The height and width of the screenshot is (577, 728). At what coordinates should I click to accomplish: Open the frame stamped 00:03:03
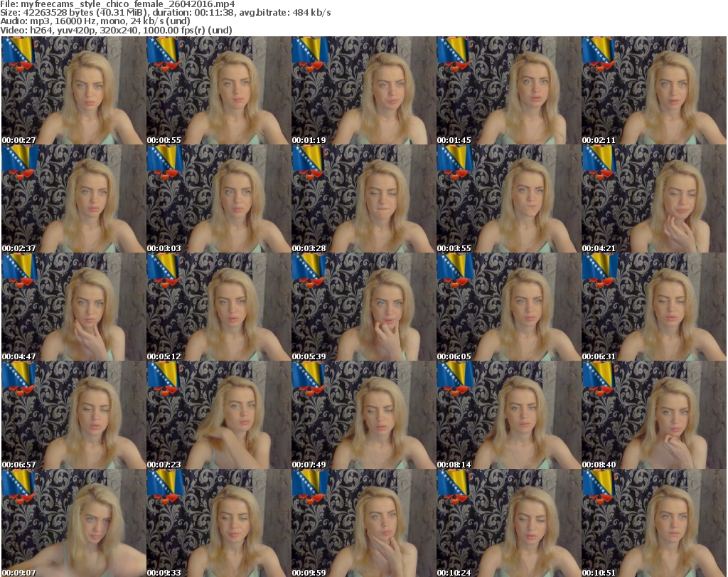click(x=219, y=198)
